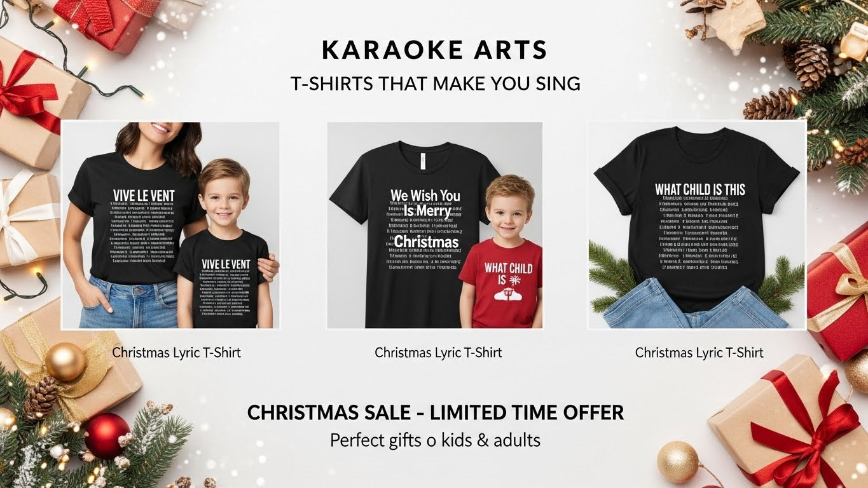Click the caption below the VIVE LE VENT photo

pyautogui.click(x=177, y=352)
